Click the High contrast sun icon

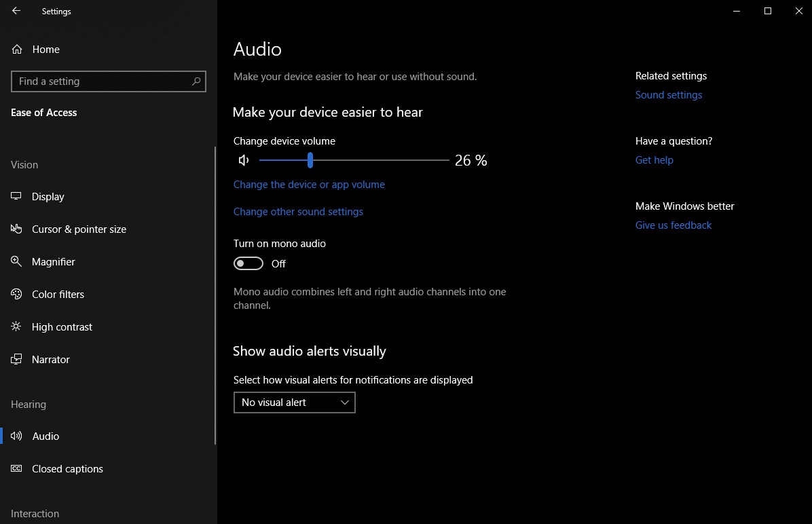(x=16, y=326)
